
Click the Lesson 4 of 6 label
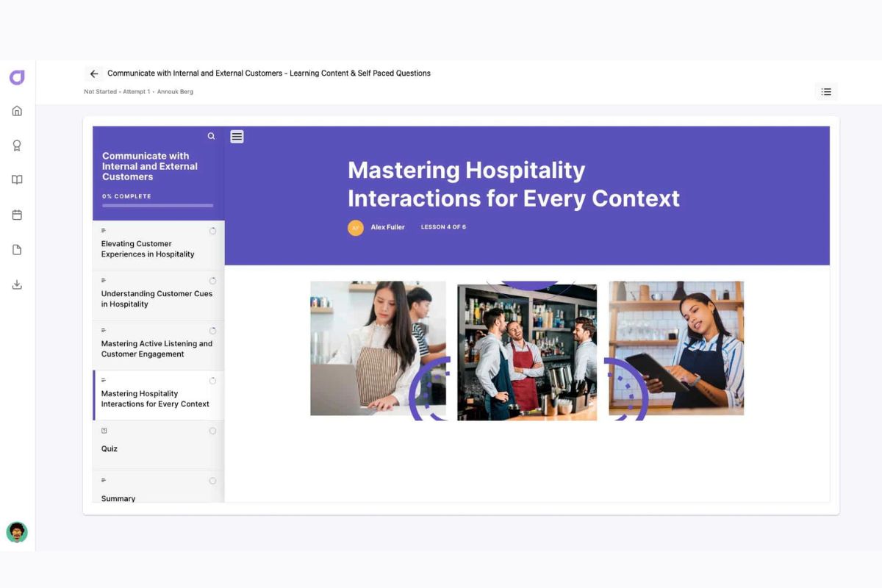tap(443, 227)
